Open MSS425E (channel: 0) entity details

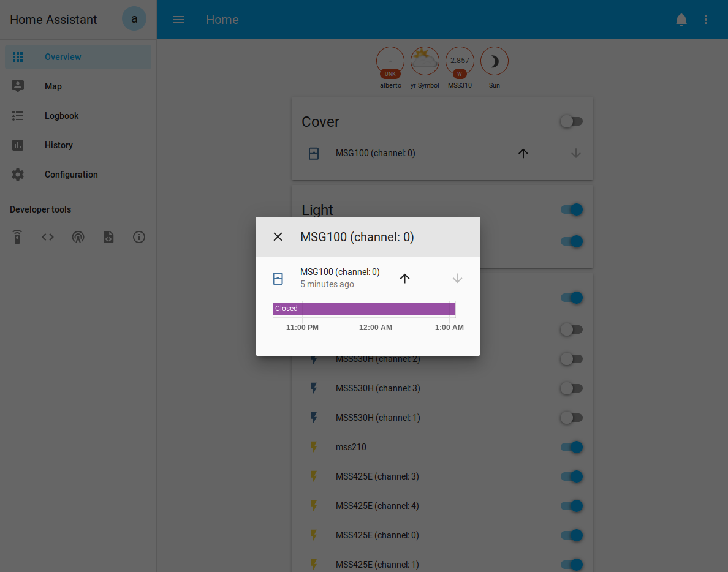(x=377, y=535)
